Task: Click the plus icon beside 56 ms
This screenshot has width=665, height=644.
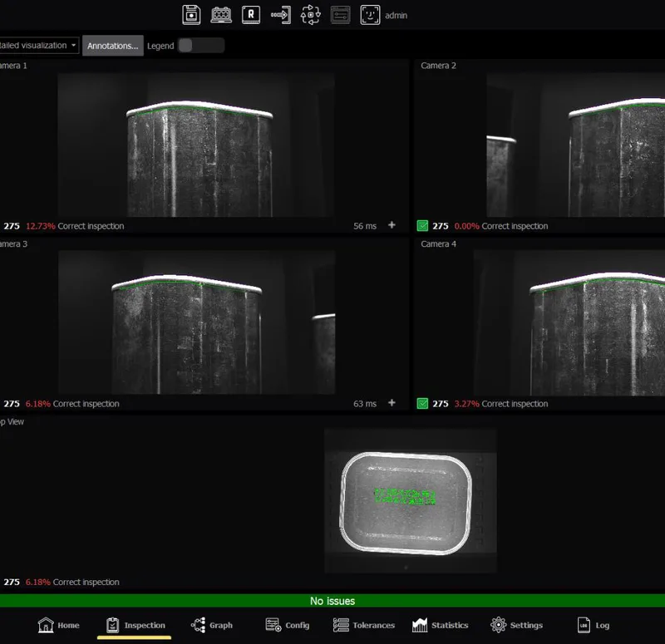Action: tap(392, 225)
